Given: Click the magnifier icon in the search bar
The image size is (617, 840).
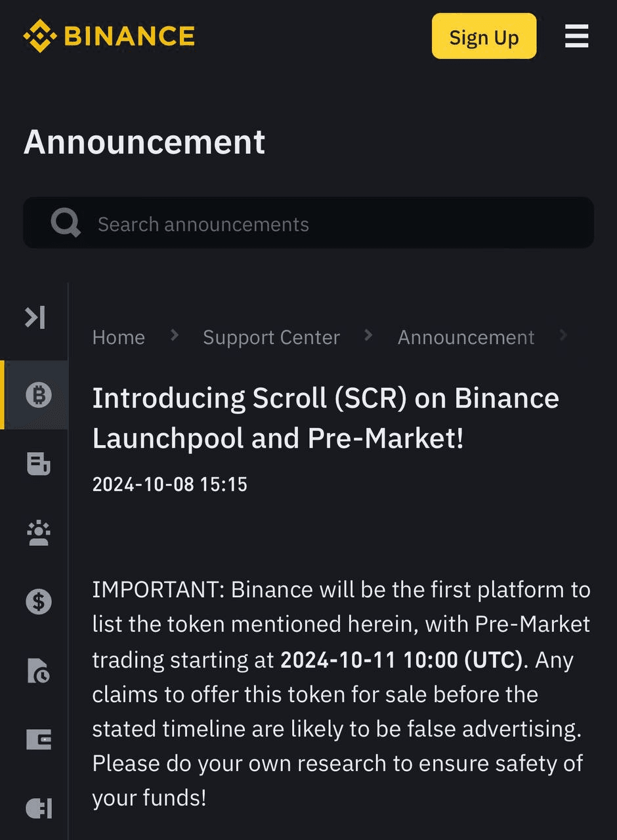Looking at the screenshot, I should [x=66, y=223].
